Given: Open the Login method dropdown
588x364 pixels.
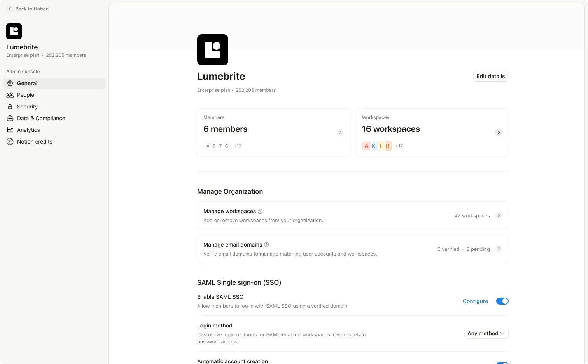Looking at the screenshot, I should pos(486,333).
